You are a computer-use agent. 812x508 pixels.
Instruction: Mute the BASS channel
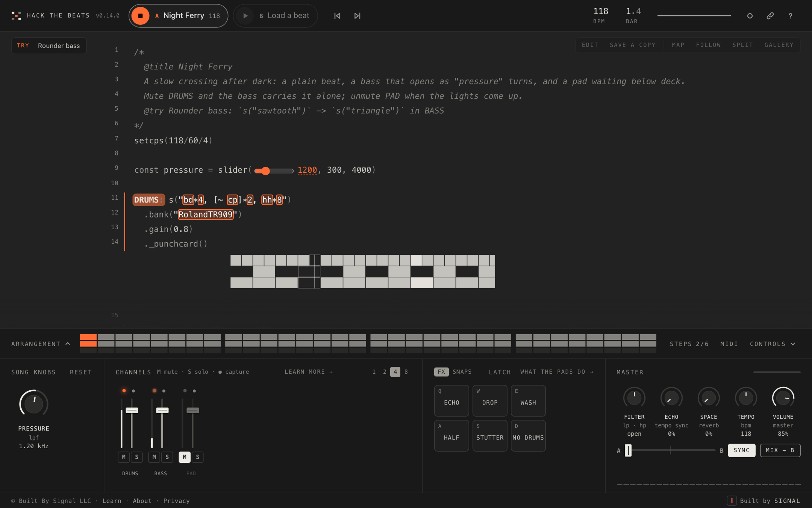tap(154, 457)
